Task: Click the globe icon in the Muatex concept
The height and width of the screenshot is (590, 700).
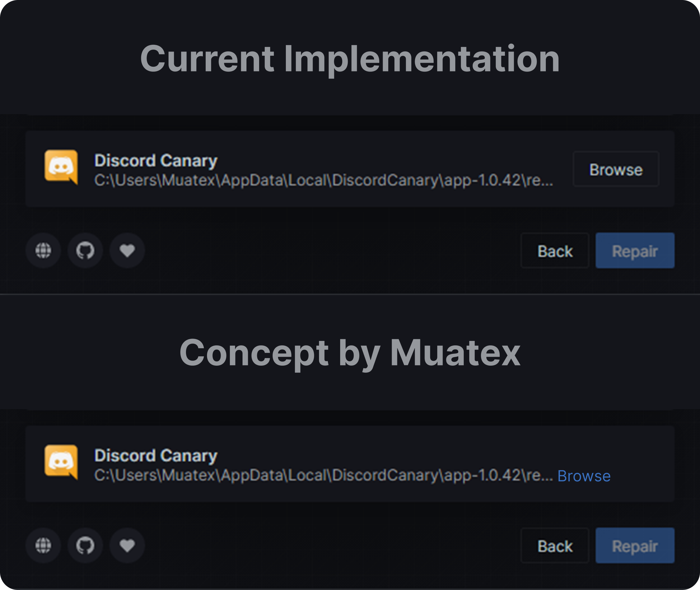Action: pos(43,545)
